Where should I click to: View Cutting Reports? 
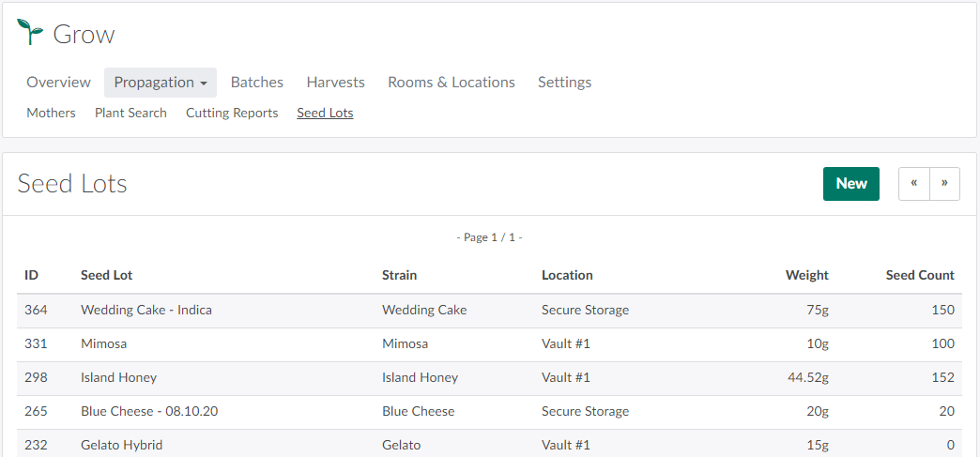[x=232, y=113]
